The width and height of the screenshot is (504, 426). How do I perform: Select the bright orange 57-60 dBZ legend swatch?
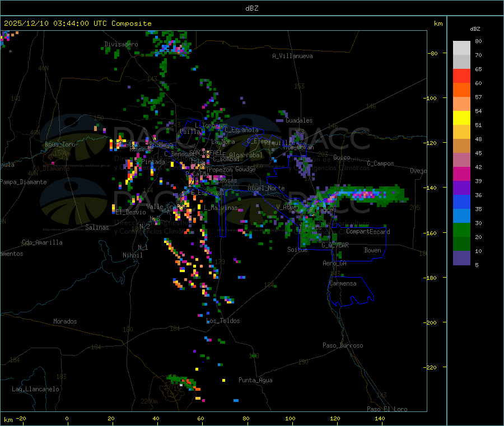461,90
